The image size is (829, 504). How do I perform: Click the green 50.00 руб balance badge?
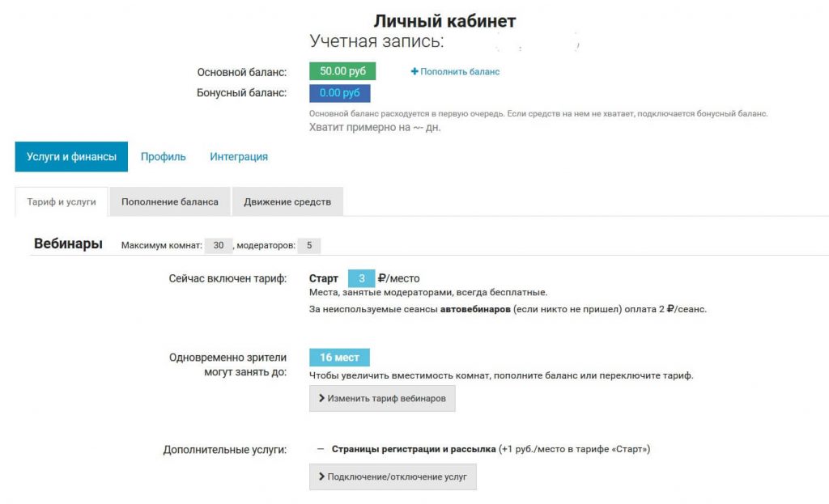(x=342, y=71)
